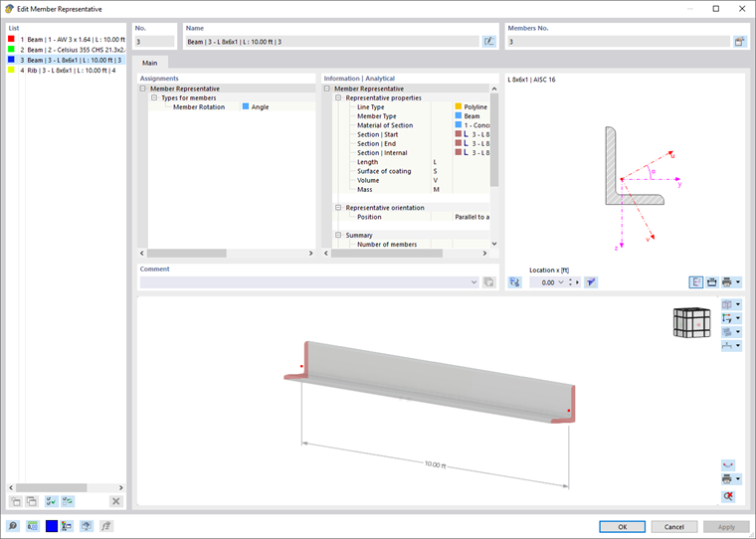
Task: Open the section print dropdown arrow
Action: [x=738, y=282]
